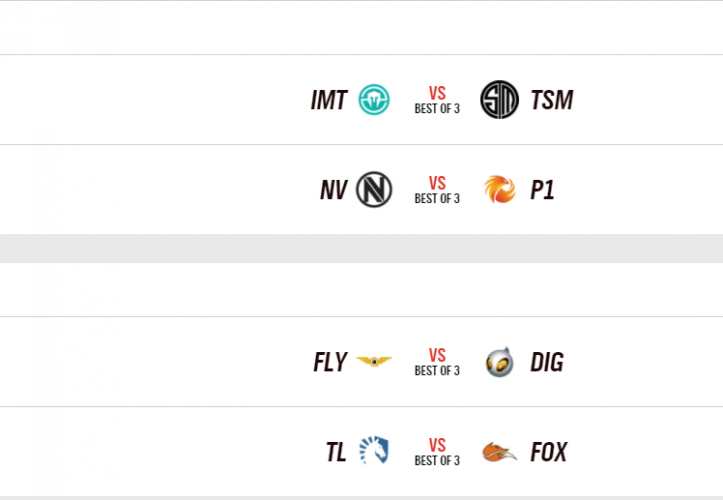723x500 pixels.
Task: Open IMT vs TSM match details
Action: coord(437,100)
